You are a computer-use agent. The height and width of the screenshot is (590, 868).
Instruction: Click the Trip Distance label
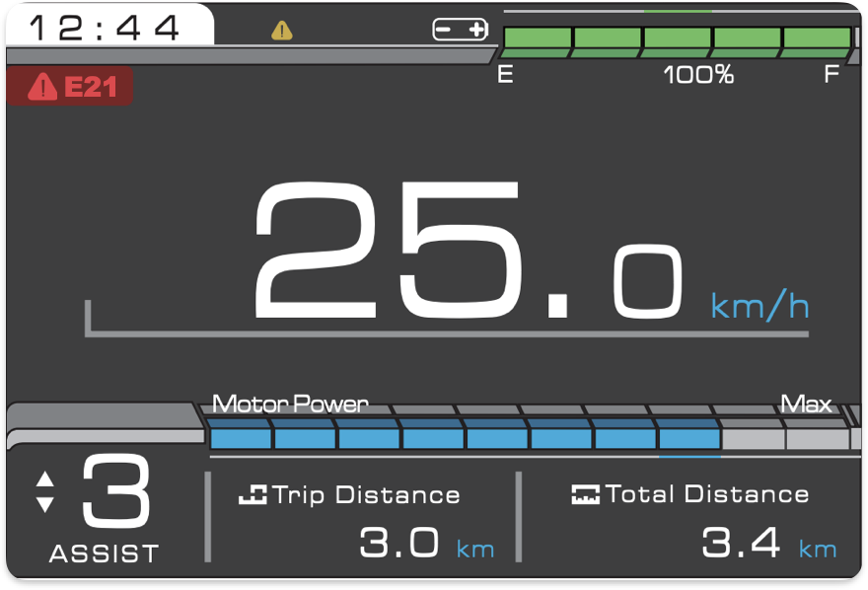(x=366, y=494)
